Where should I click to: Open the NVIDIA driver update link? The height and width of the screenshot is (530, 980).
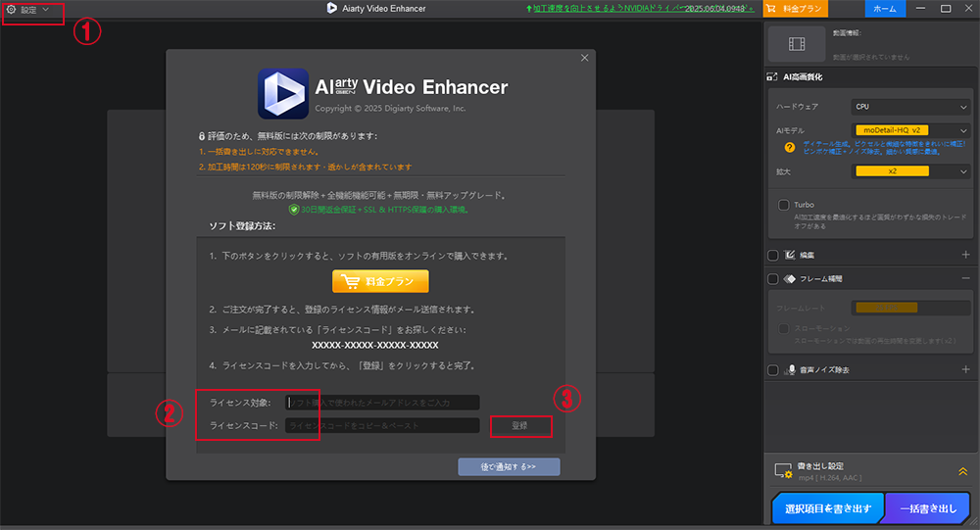pos(639,9)
